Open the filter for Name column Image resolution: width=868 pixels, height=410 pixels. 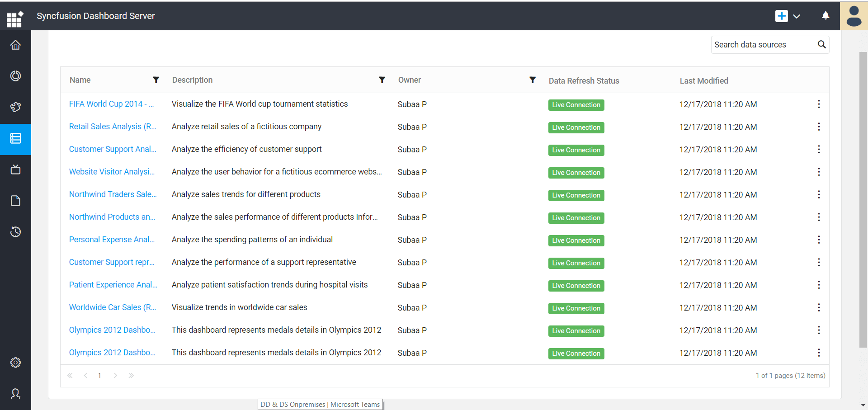(x=156, y=80)
